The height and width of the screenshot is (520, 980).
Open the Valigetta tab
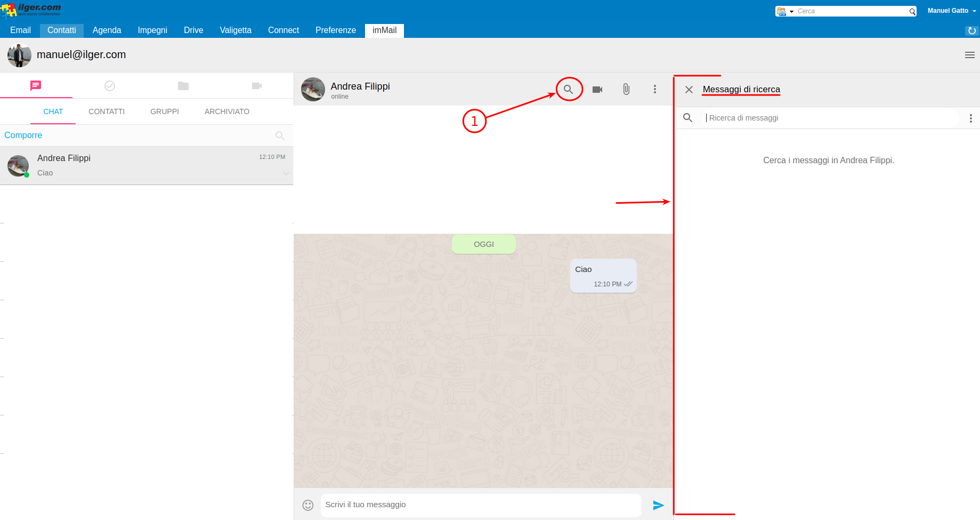coord(236,30)
